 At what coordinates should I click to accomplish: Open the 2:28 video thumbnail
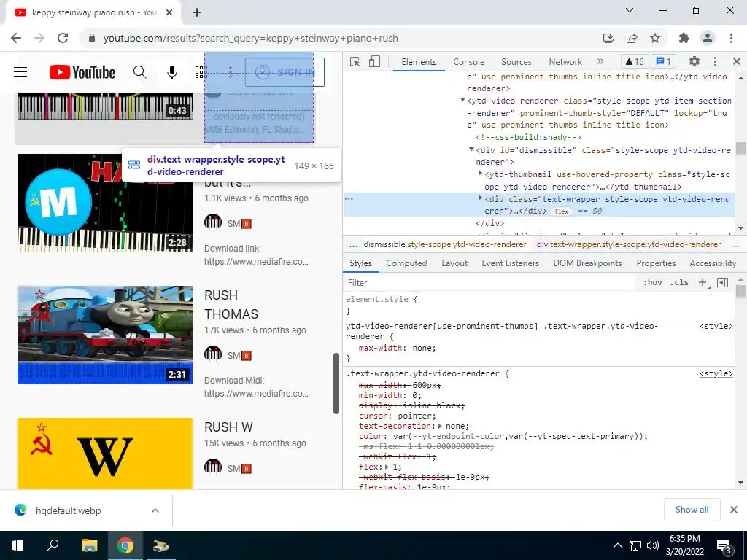coord(105,203)
